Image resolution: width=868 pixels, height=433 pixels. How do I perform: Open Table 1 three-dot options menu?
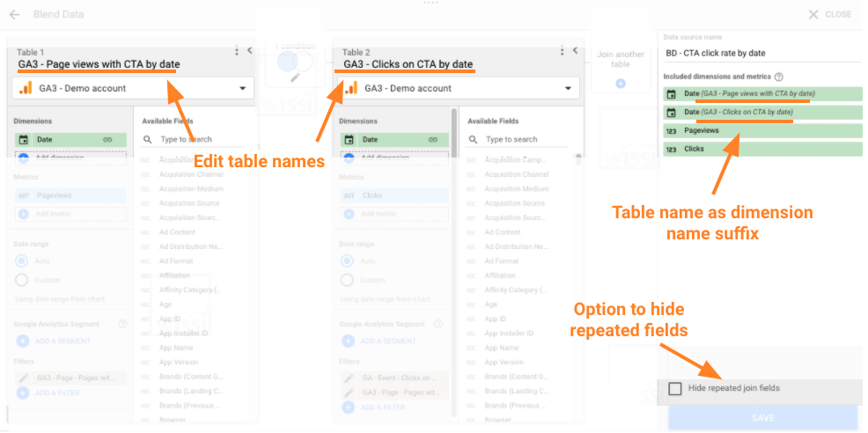pos(237,51)
